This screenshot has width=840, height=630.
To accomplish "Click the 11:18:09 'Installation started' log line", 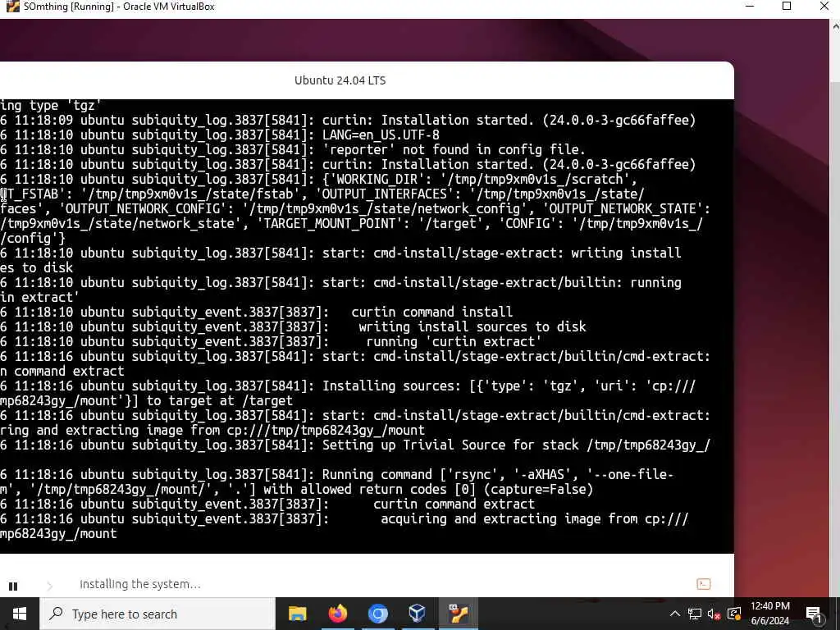I will click(348, 120).
